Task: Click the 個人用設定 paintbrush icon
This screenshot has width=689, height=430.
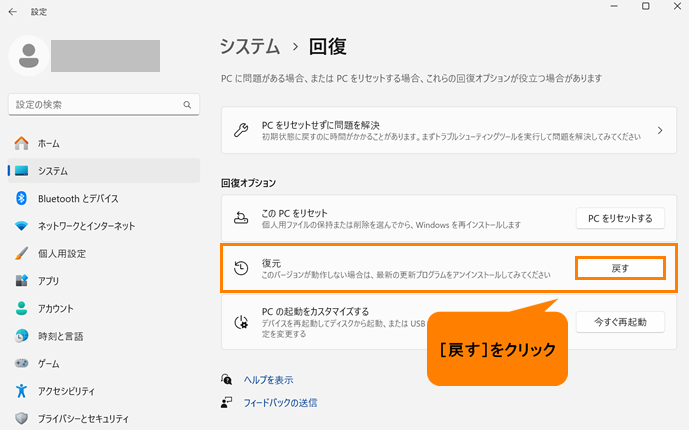Action: [21, 253]
